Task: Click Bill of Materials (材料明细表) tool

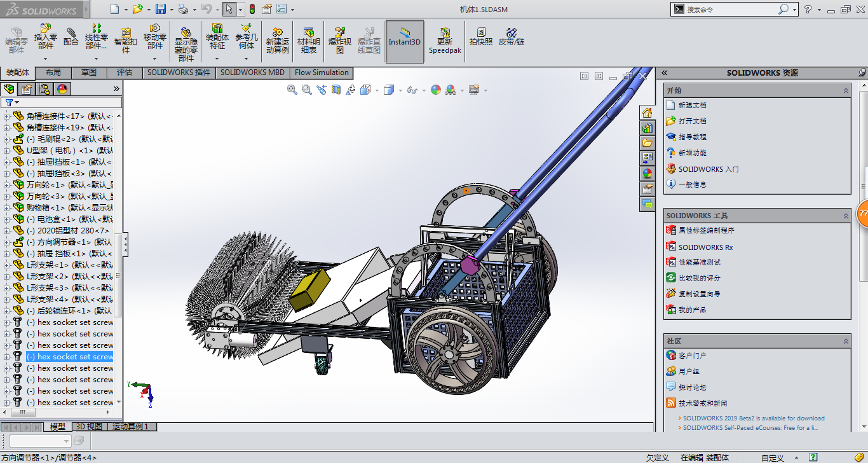Action: tap(309, 40)
